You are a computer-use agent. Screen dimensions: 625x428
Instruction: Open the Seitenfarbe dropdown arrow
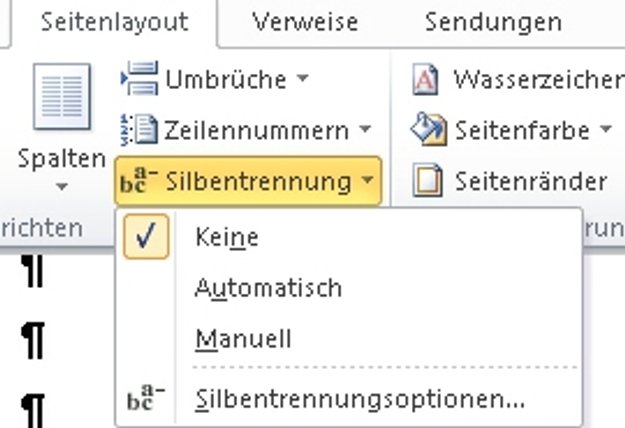(606, 130)
